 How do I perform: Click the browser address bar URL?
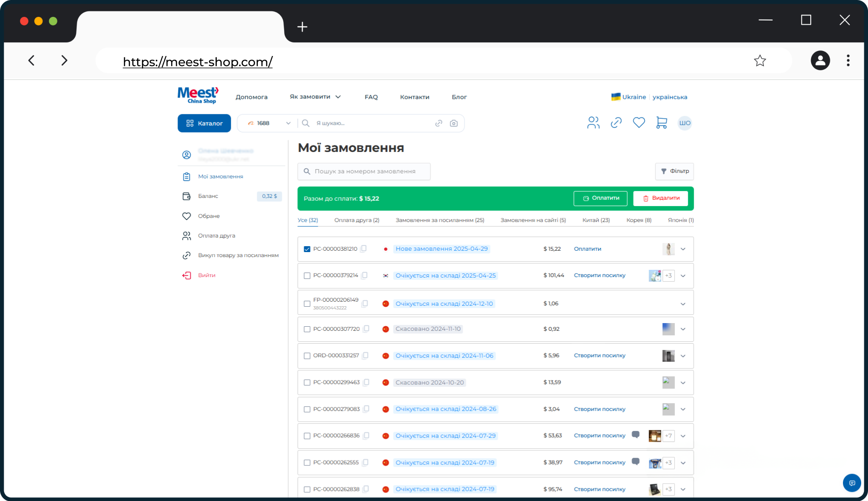198,61
